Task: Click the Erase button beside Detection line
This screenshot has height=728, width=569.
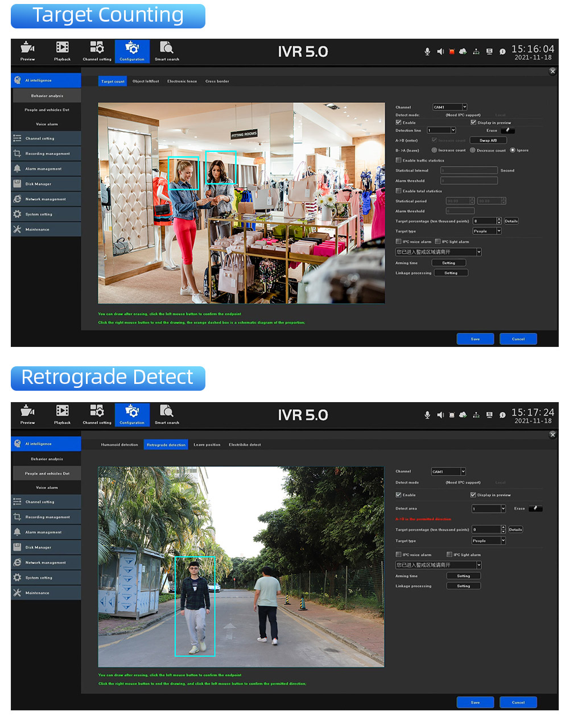Action: pos(508,130)
